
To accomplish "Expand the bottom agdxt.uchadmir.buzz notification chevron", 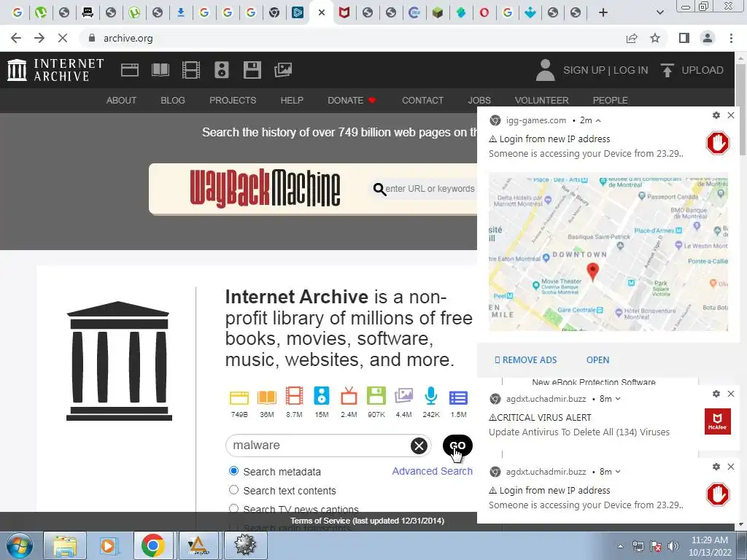I will click(x=618, y=472).
